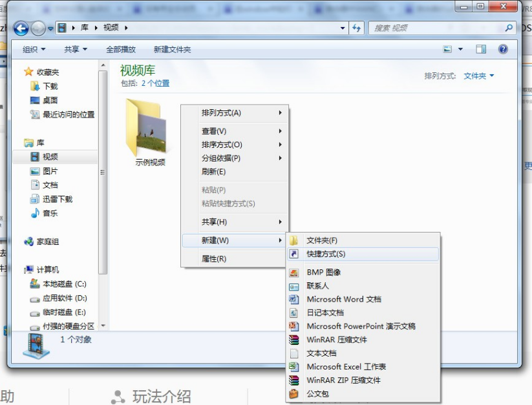Click the 联系人 contact card icon
Screen dimensions: 532x405
(295, 286)
